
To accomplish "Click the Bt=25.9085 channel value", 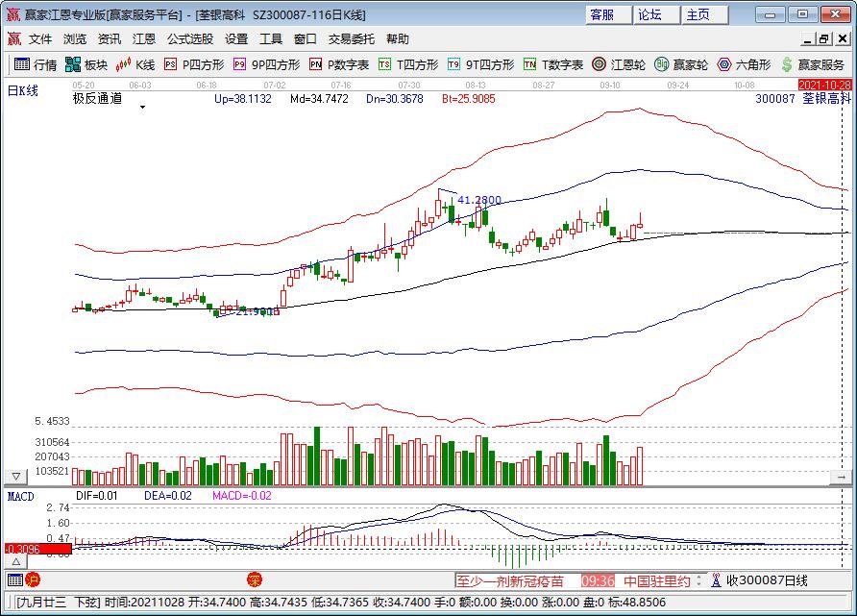I will [469, 99].
